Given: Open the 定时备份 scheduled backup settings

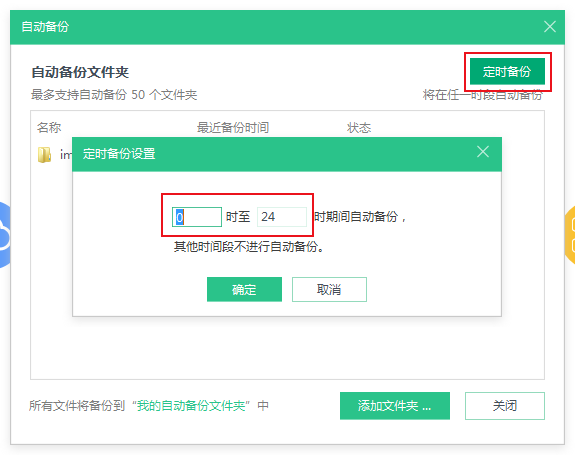Looking at the screenshot, I should 507,71.
